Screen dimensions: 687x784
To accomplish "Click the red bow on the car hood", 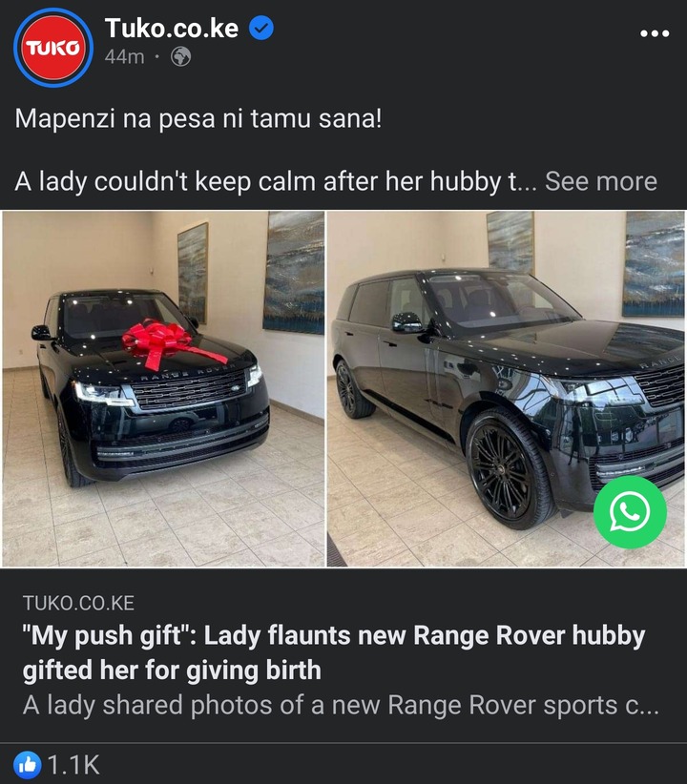I will pos(165,343).
